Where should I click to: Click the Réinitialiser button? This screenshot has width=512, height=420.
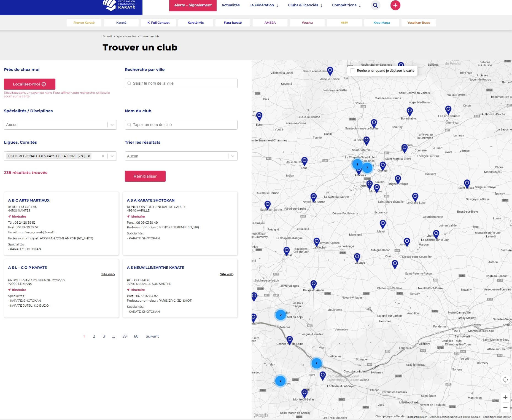pyautogui.click(x=145, y=176)
